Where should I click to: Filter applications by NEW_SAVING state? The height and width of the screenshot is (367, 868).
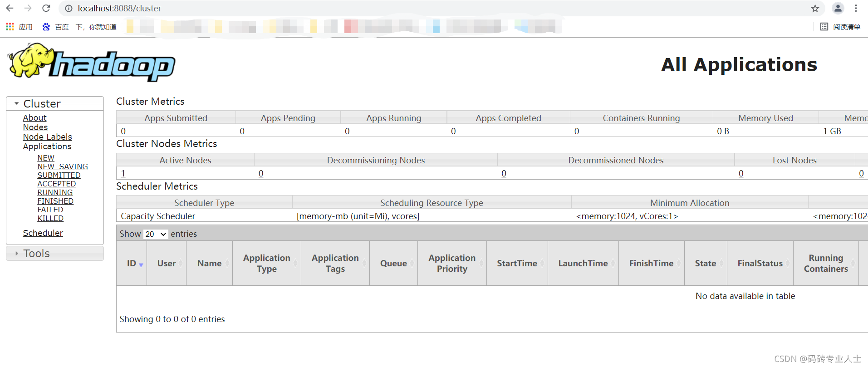point(63,166)
